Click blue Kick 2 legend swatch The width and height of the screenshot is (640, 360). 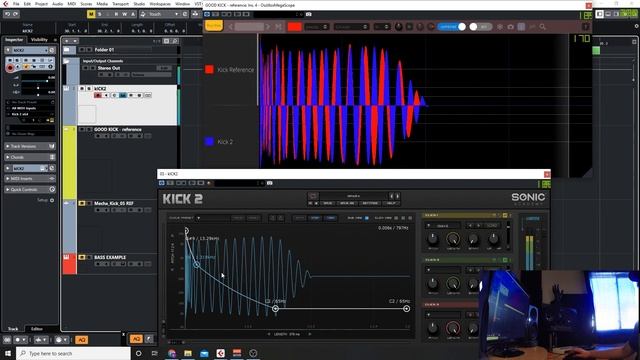point(209,142)
